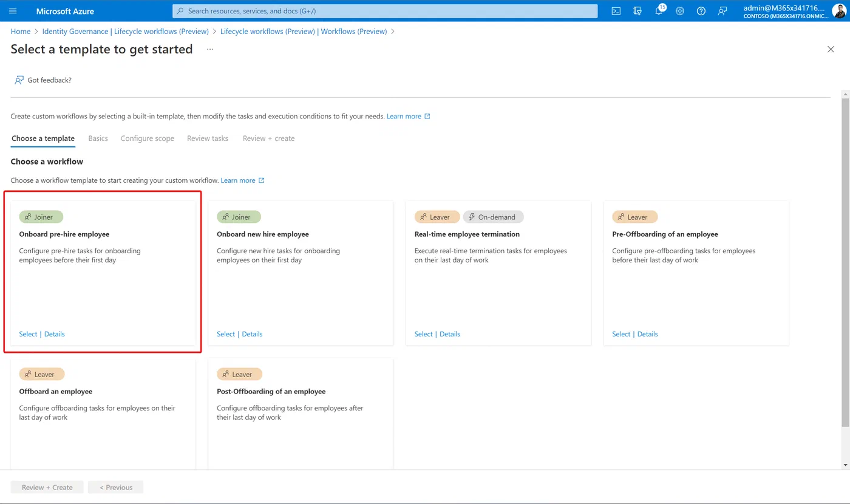The width and height of the screenshot is (850, 504).
Task: Click the Joiner badge on Onboard new hire employee
Action: 239,217
